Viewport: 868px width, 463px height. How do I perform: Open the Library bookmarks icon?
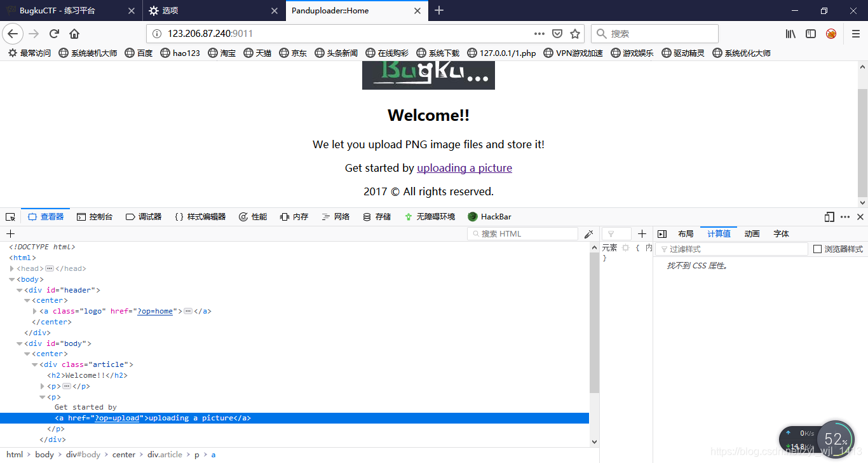click(790, 34)
